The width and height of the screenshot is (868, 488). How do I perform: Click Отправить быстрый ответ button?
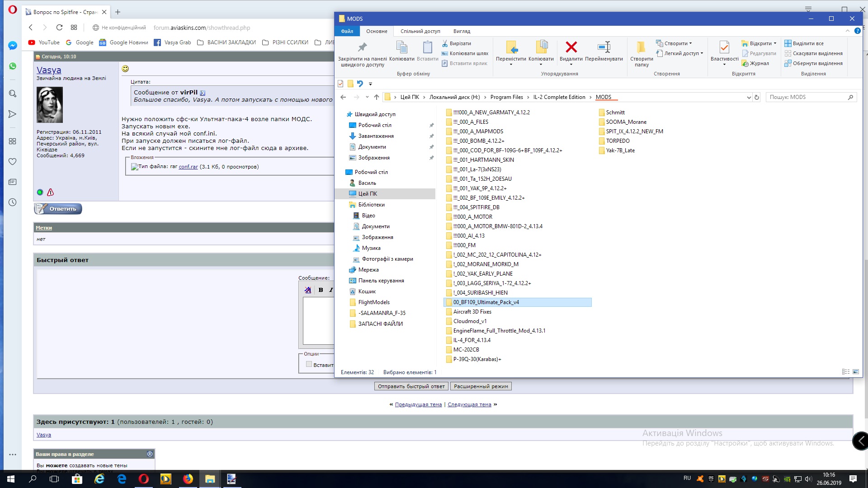pos(411,386)
